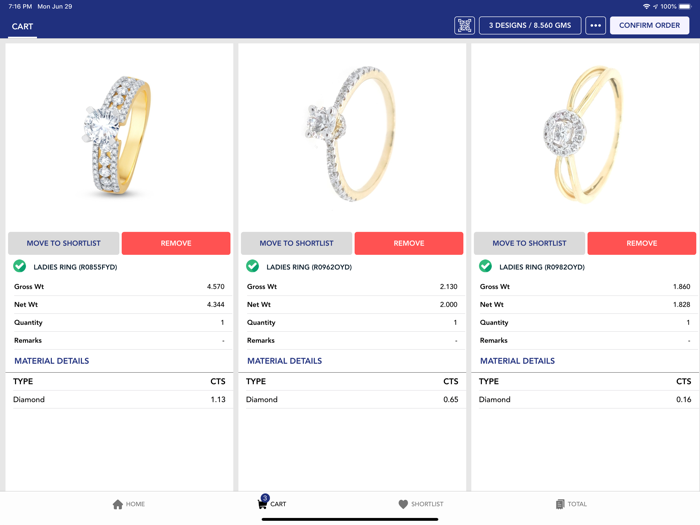The width and height of the screenshot is (700, 525).
Task: Tap the Total document icon
Action: pos(560,504)
